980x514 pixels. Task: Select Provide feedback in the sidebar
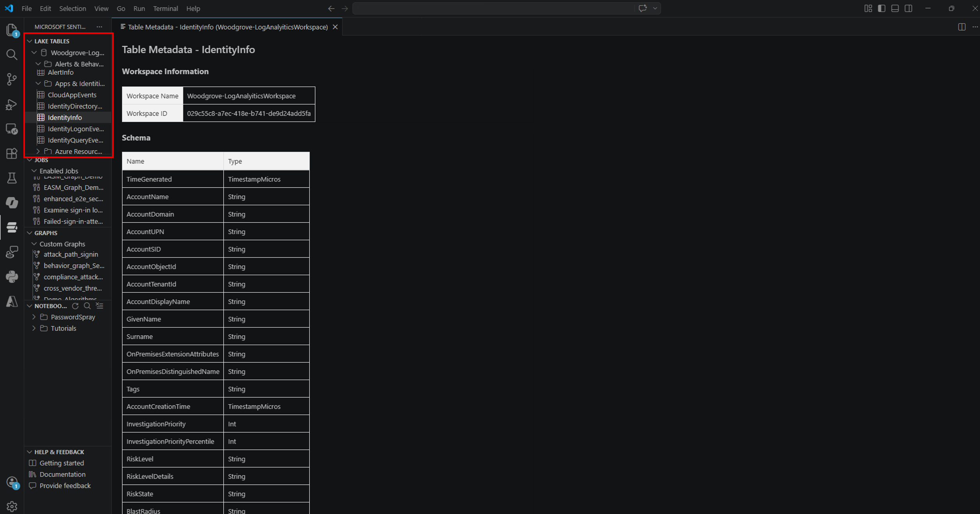pos(64,486)
